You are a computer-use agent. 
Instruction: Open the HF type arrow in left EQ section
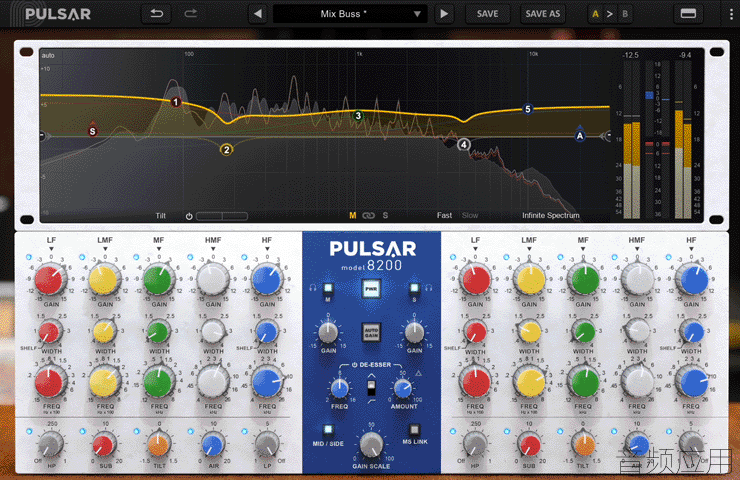pos(267,249)
